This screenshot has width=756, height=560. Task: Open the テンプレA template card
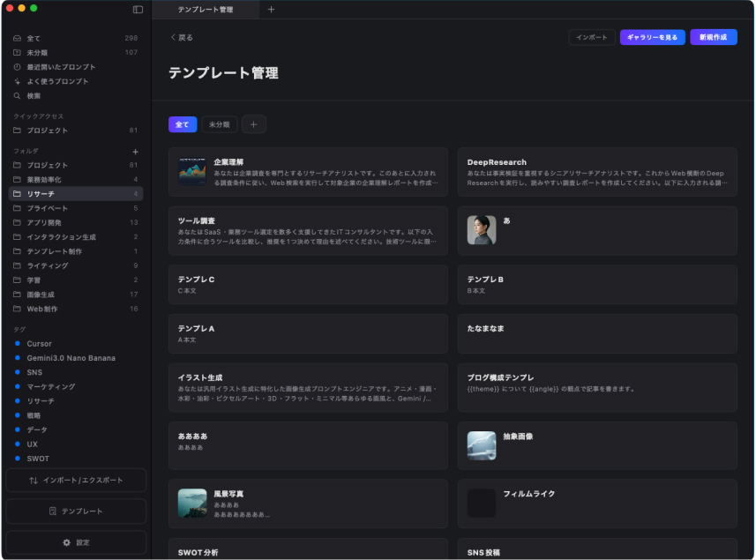308,333
